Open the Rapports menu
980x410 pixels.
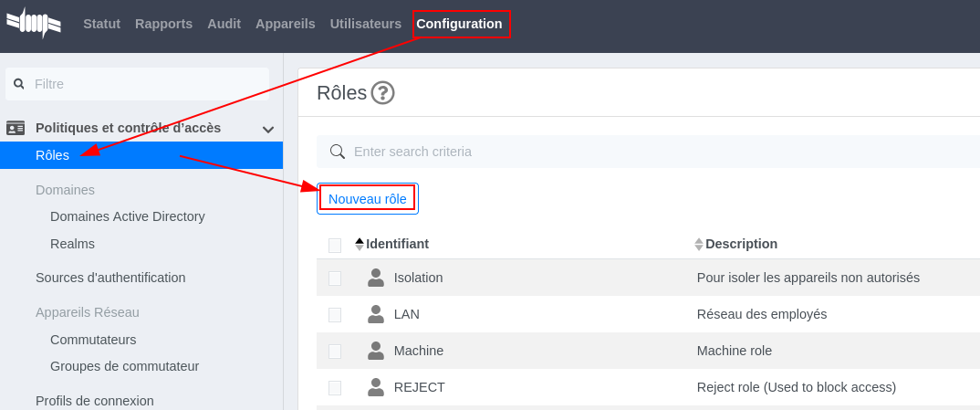click(x=163, y=24)
